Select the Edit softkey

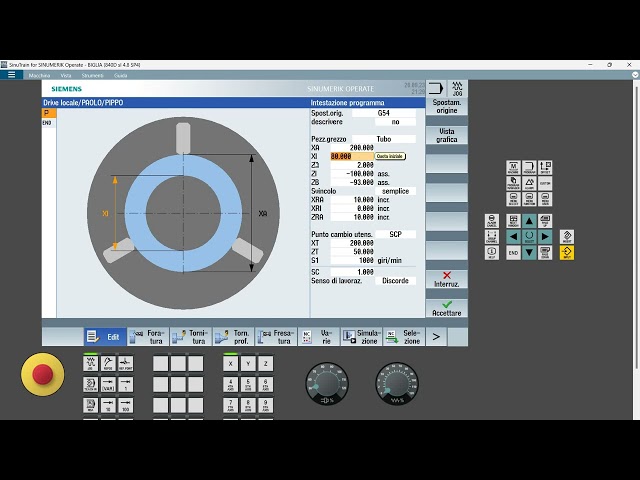pos(105,337)
